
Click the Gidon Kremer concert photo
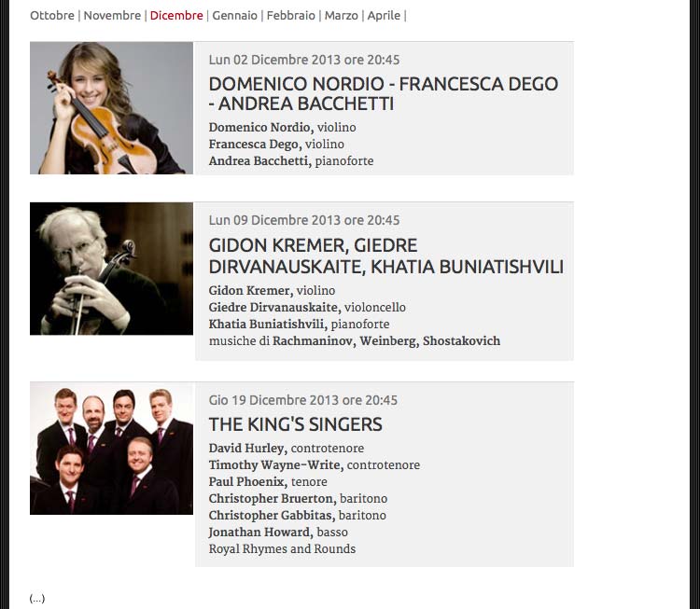coord(112,269)
